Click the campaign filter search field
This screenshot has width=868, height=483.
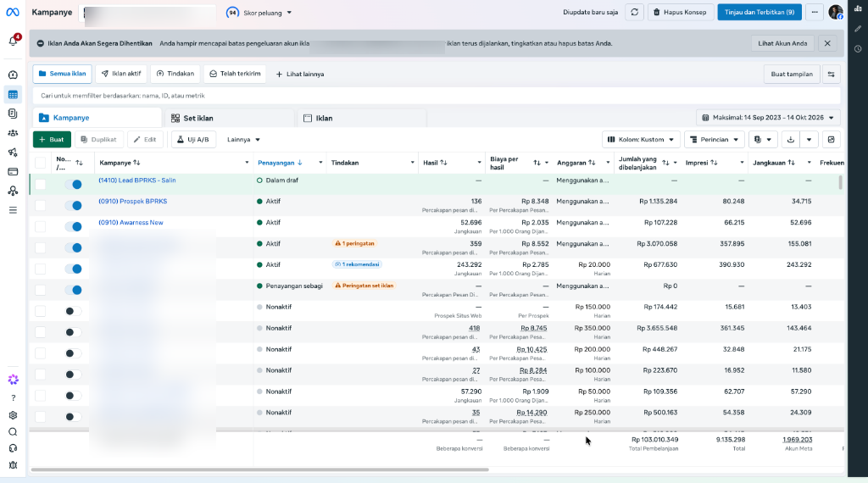437,96
